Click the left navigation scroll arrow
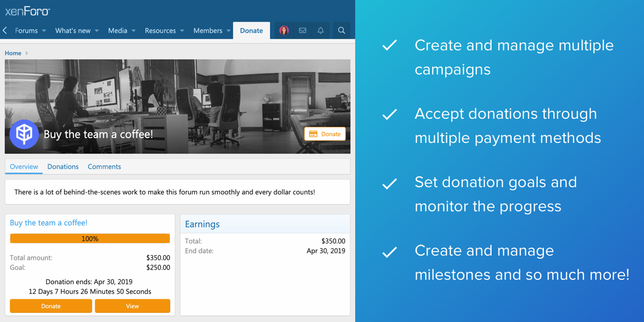The height and width of the screenshot is (322, 644). 5,31
